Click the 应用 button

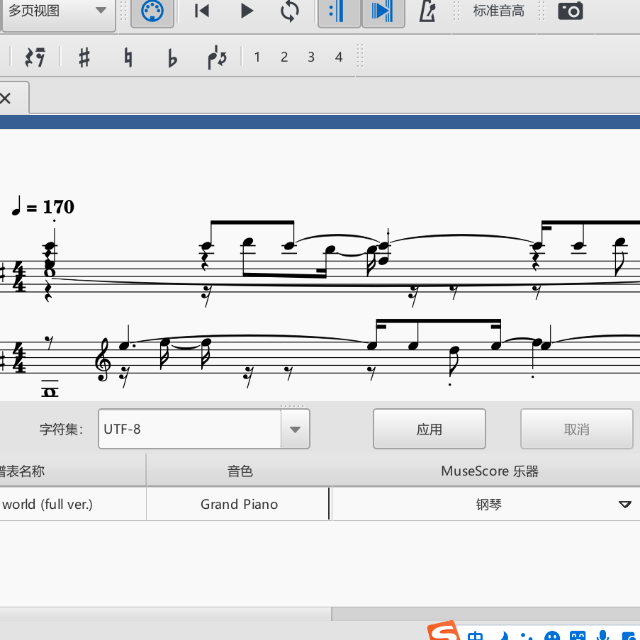pos(429,429)
